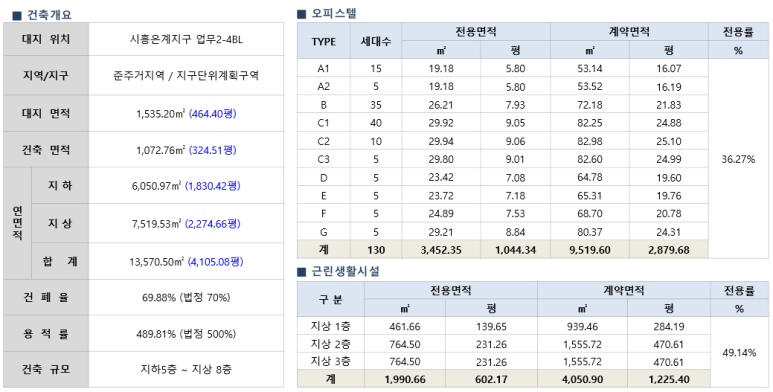Click contract area 82.60 in row C3
The image size is (773, 392).
(x=590, y=159)
